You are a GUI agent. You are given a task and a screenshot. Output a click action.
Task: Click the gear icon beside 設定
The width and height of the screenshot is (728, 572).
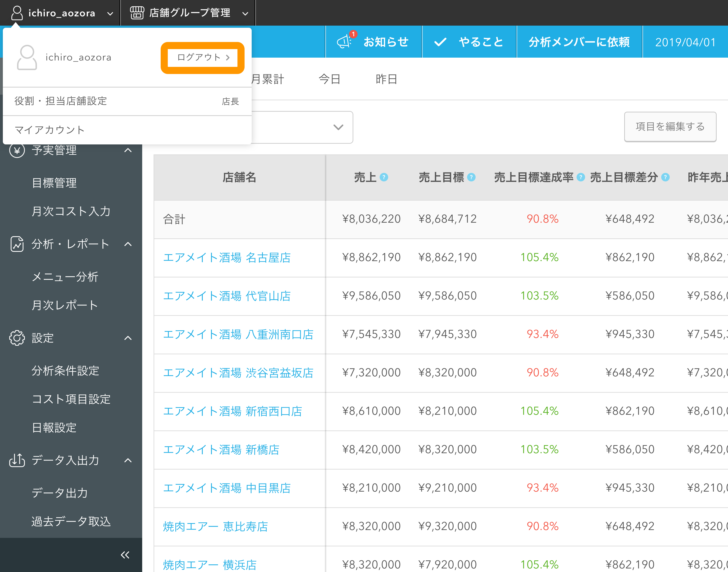click(17, 338)
